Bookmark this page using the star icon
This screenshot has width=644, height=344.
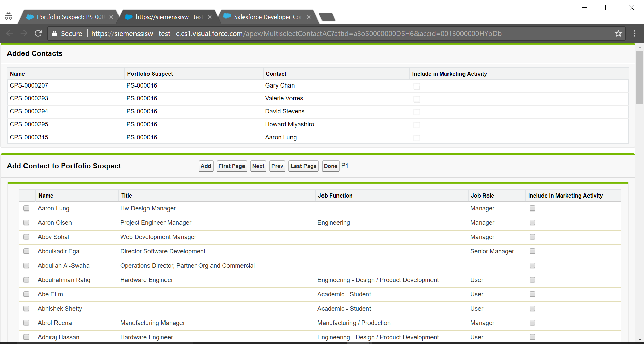[618, 33]
